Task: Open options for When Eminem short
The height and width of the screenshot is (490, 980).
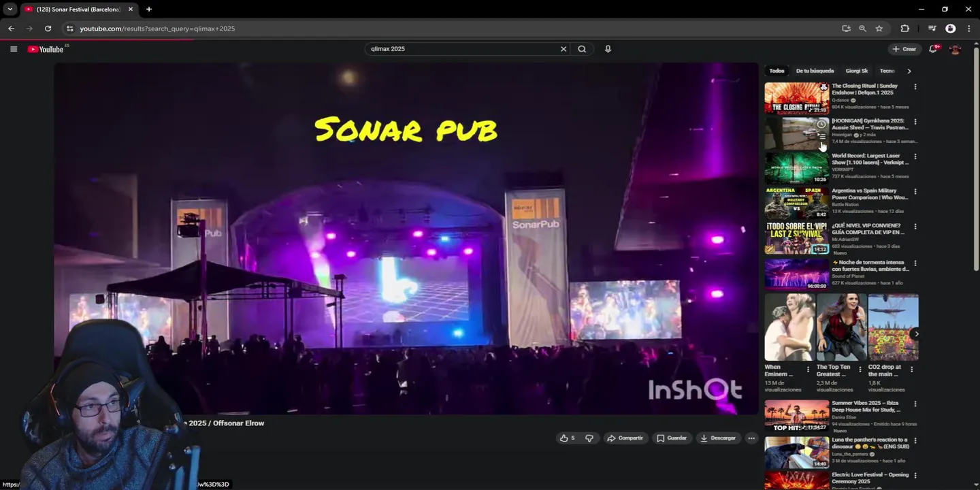Action: tap(808, 370)
